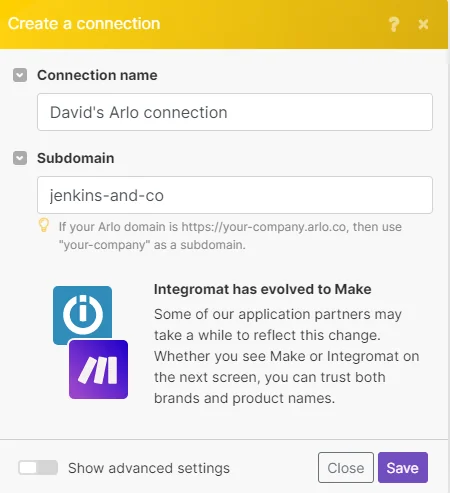Click the Create a connection title bar
Viewport: 450px width, 493px height.
(x=224, y=24)
